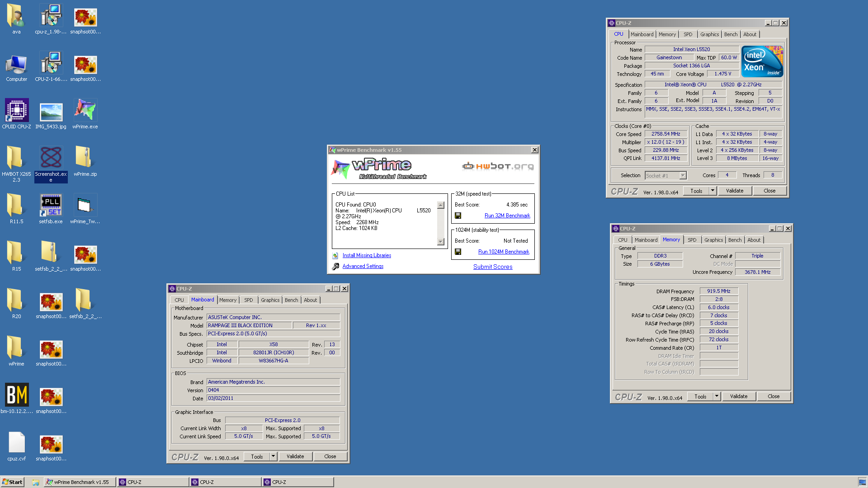Image resolution: width=868 pixels, height=488 pixels.
Task: Open the wPrime folder on desktop
Action: pyautogui.click(x=16, y=351)
